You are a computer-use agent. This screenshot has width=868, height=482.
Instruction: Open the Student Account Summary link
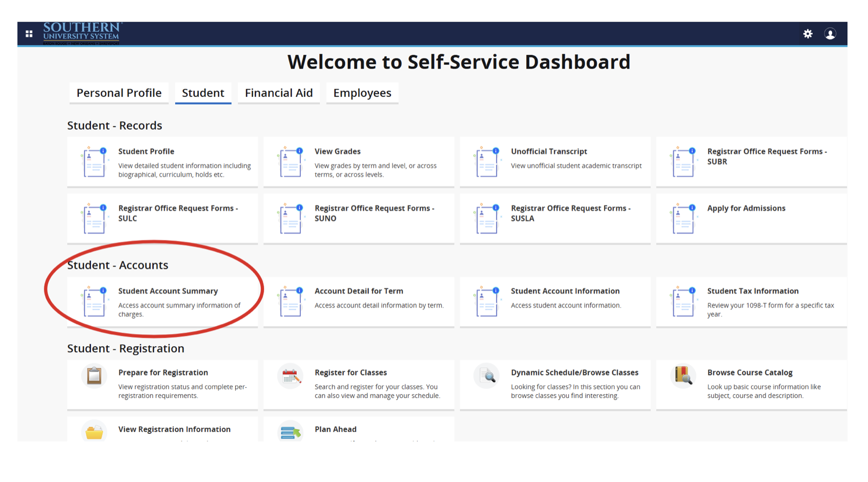click(168, 291)
